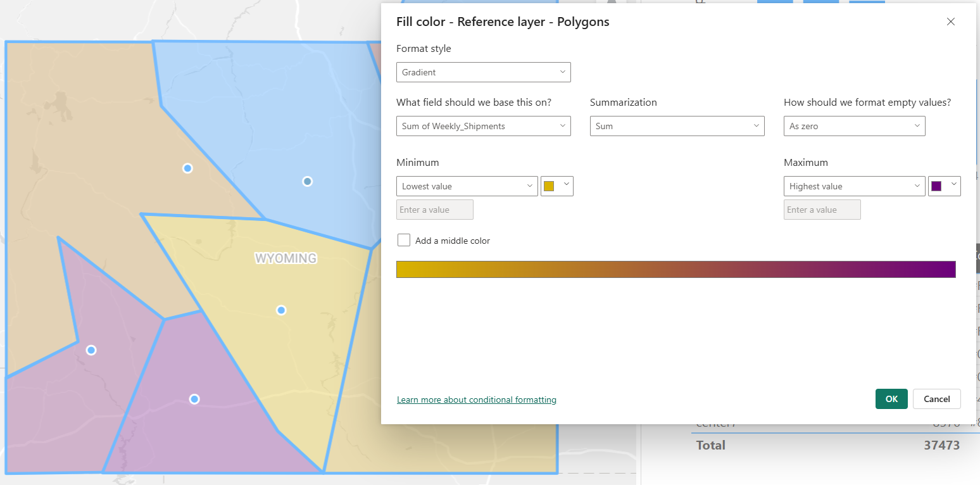Click the Minimum 'Enter a value' field
The width and height of the screenshot is (980, 485).
435,210
